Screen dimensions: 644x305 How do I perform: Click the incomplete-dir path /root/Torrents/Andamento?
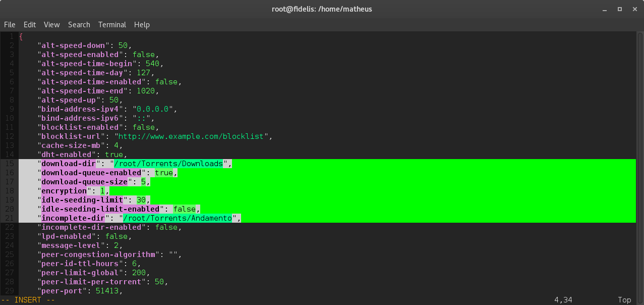point(179,218)
